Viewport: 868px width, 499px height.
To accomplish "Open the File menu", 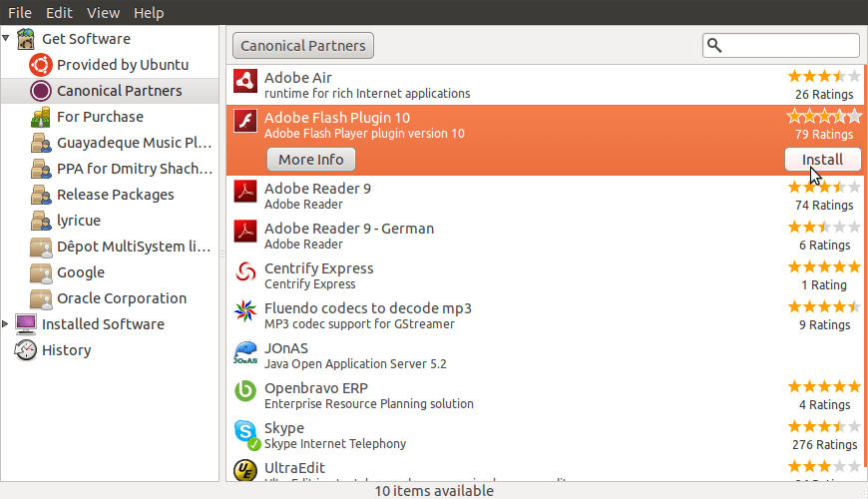I will click(x=20, y=13).
